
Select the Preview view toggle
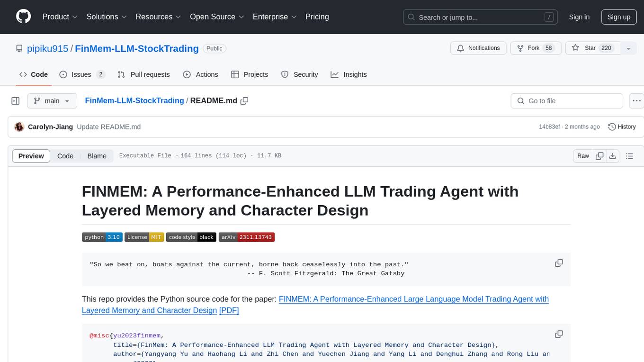click(x=31, y=156)
